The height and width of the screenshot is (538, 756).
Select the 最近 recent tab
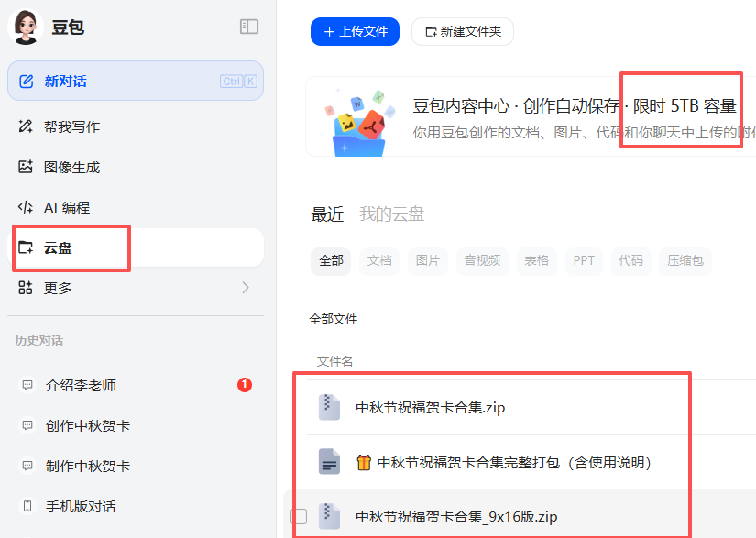[327, 214]
